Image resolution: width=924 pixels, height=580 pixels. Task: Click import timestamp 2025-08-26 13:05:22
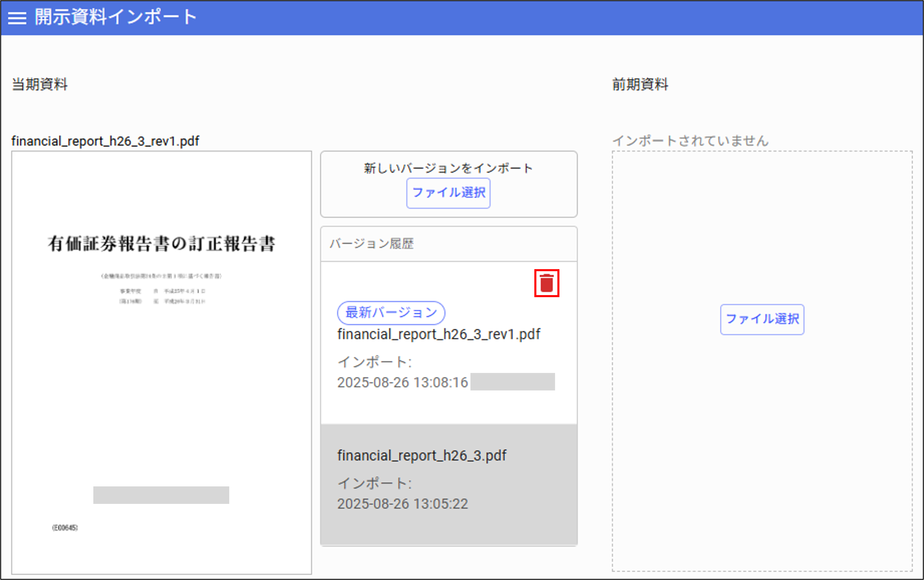point(402,504)
